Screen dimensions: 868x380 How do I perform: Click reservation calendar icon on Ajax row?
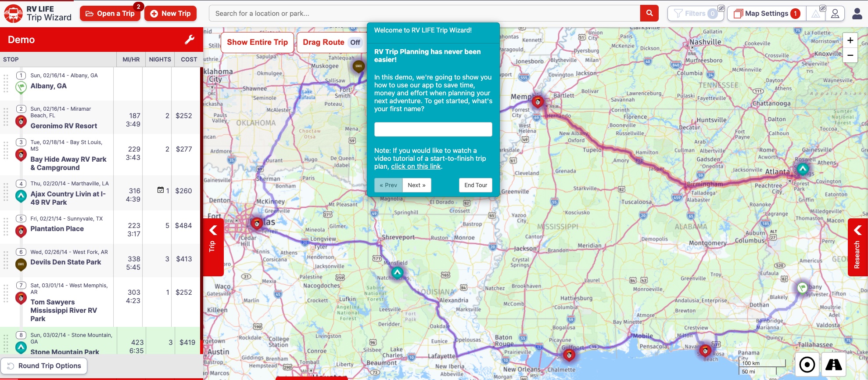click(x=161, y=190)
